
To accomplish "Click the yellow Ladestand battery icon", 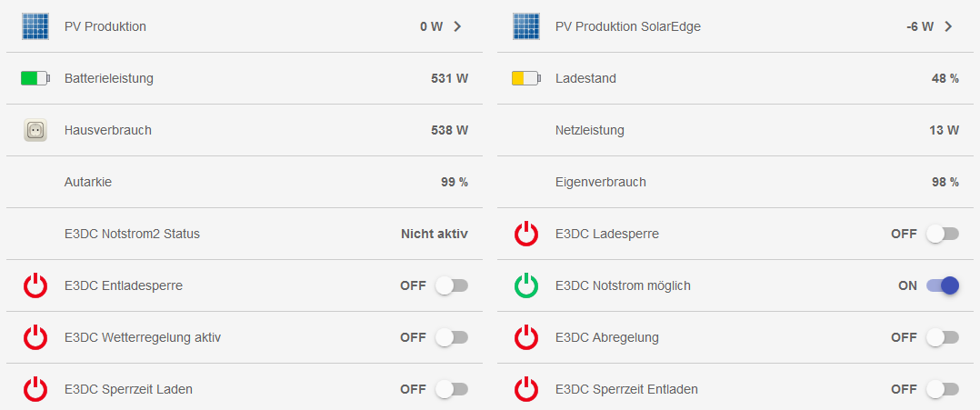I will [525, 78].
